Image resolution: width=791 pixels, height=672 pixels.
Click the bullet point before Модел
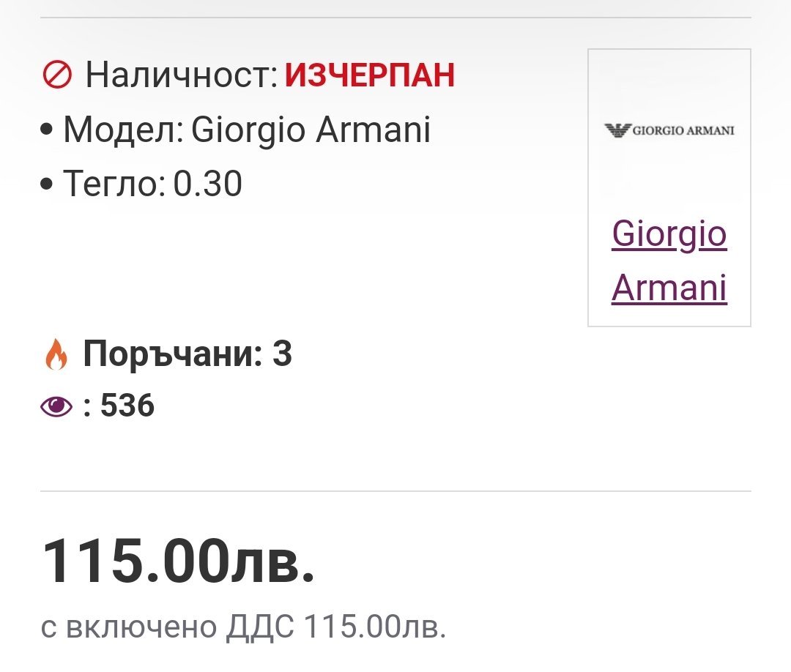(x=48, y=130)
